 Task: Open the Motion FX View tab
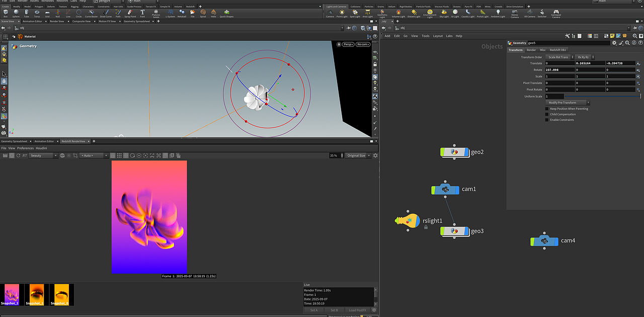[107, 21]
